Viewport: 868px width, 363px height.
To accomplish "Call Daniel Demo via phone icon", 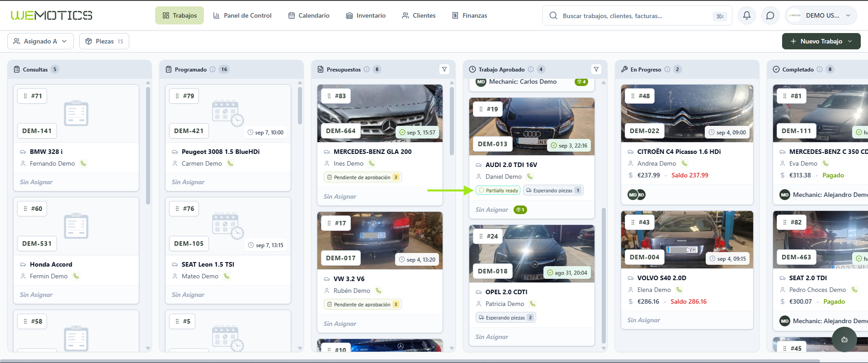I will point(530,177).
